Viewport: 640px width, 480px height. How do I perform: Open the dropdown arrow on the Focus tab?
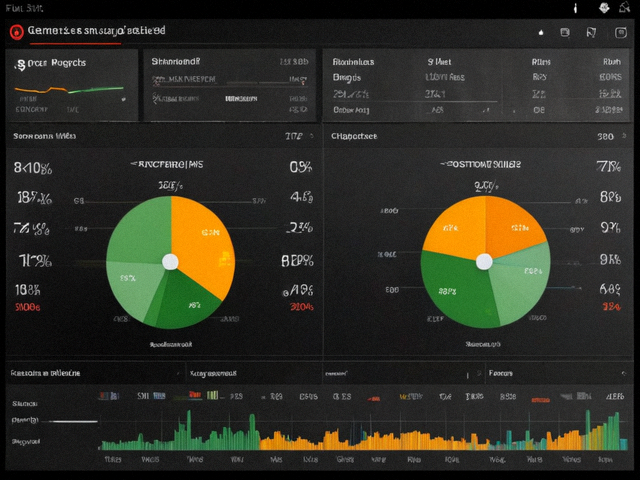tap(623, 373)
